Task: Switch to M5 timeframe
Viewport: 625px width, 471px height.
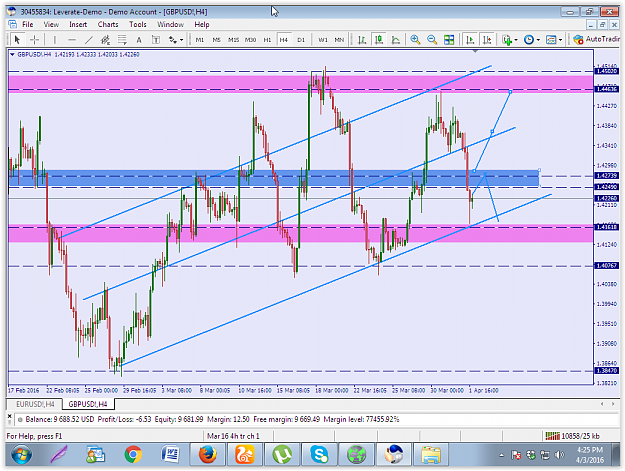Action: [216, 39]
